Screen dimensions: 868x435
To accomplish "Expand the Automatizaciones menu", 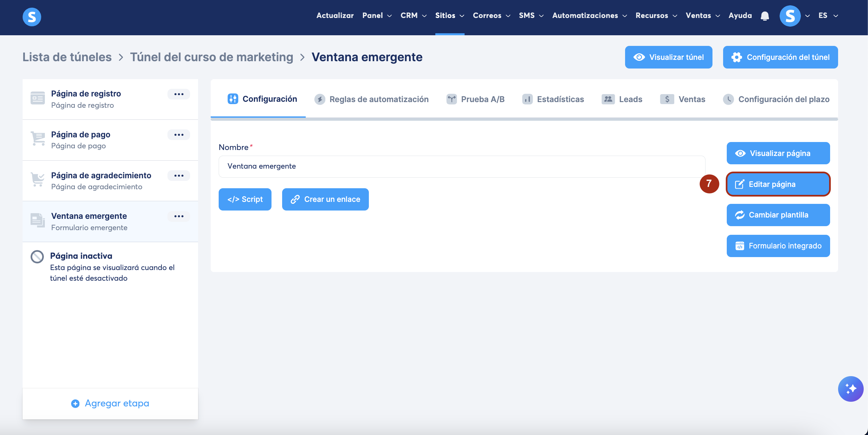I will tap(589, 16).
